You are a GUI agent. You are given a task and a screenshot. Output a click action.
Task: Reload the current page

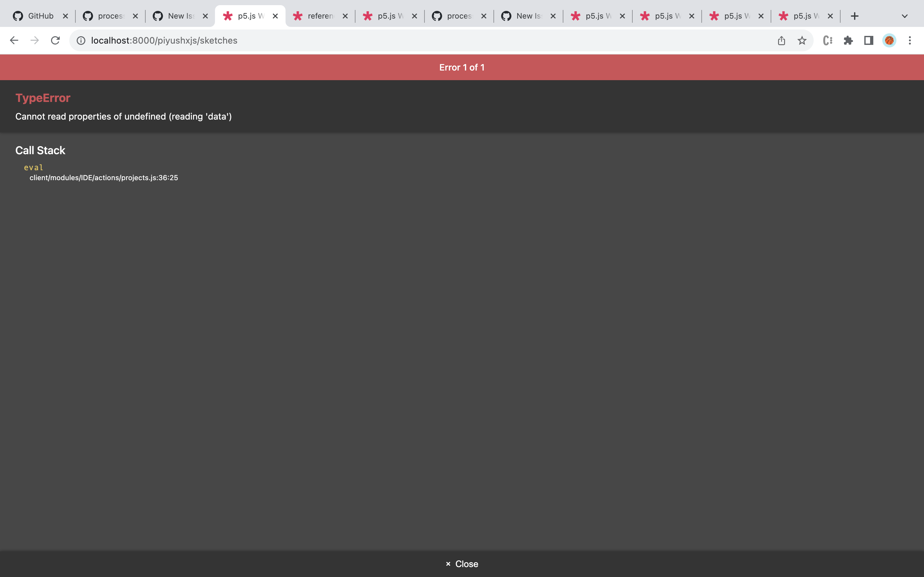point(56,40)
